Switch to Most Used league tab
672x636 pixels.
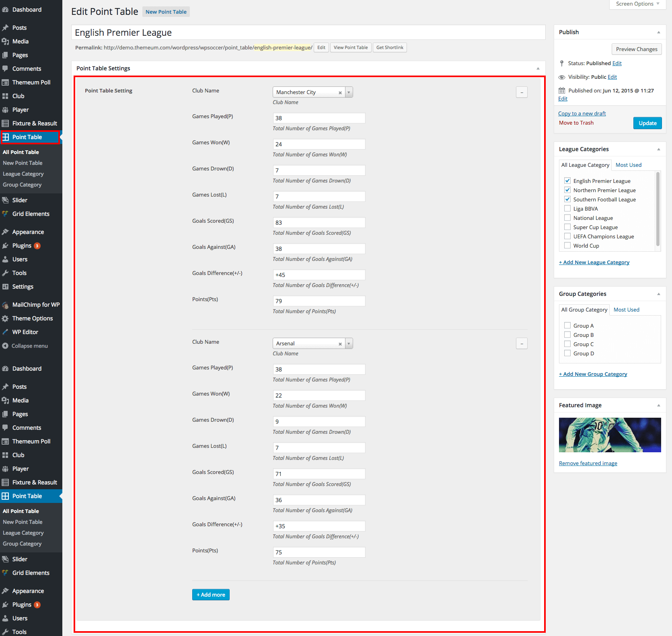(x=628, y=165)
